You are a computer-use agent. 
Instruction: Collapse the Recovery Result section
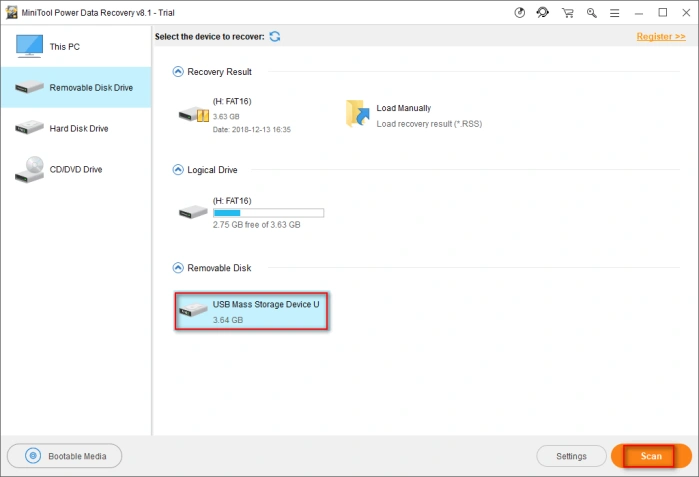click(x=178, y=71)
